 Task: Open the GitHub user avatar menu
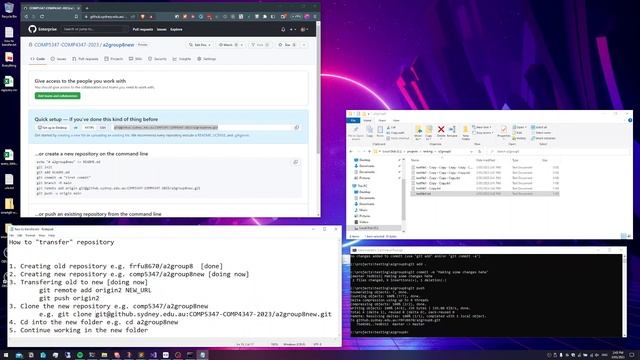coord(304,29)
